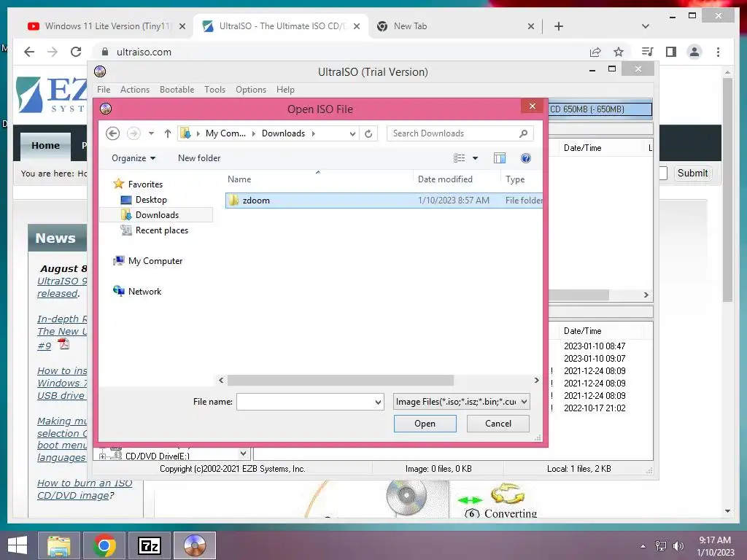Viewport: 747px width, 560px height.
Task: Share this page icon in Chrome
Action: click(x=595, y=52)
